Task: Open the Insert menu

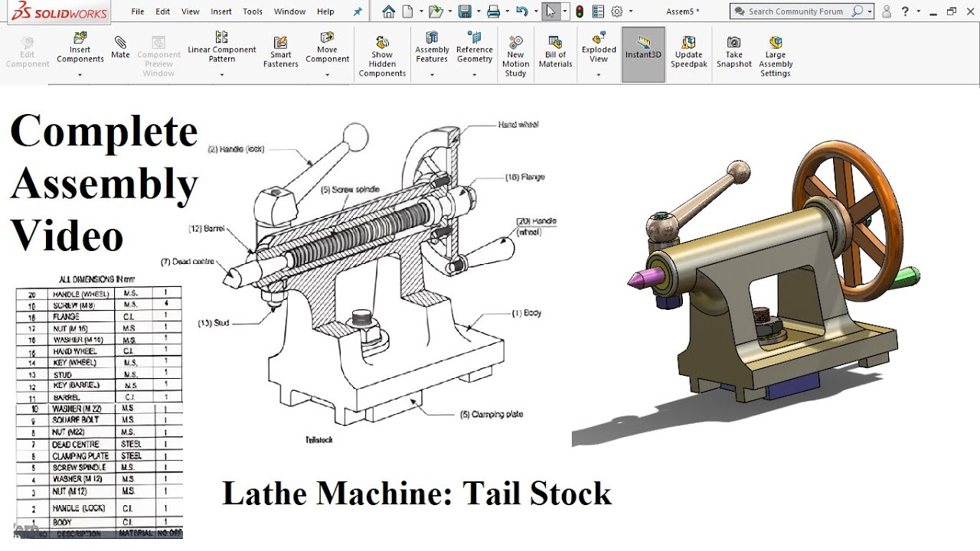Action: [x=221, y=11]
